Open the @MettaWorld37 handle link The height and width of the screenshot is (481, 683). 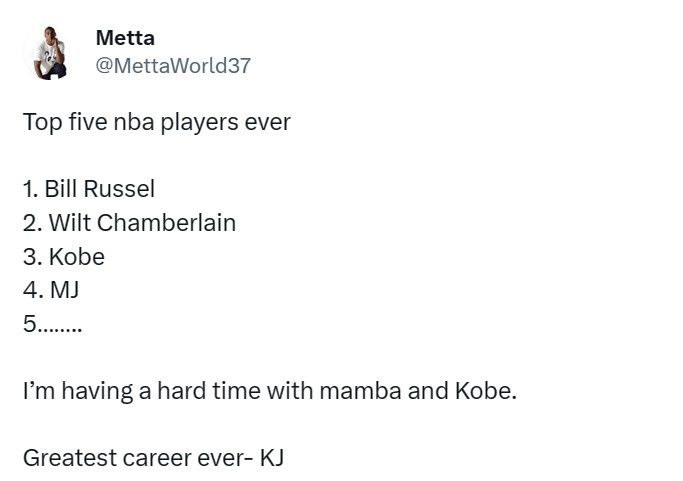click(173, 66)
